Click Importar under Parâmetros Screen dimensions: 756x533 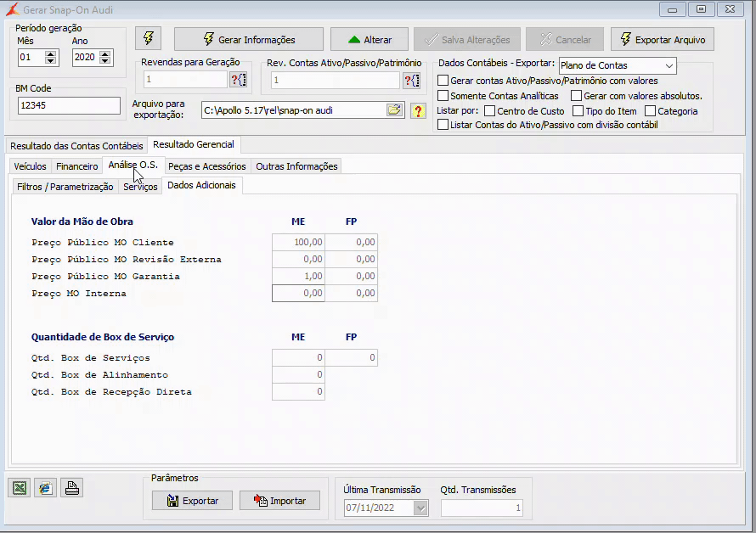tap(279, 501)
